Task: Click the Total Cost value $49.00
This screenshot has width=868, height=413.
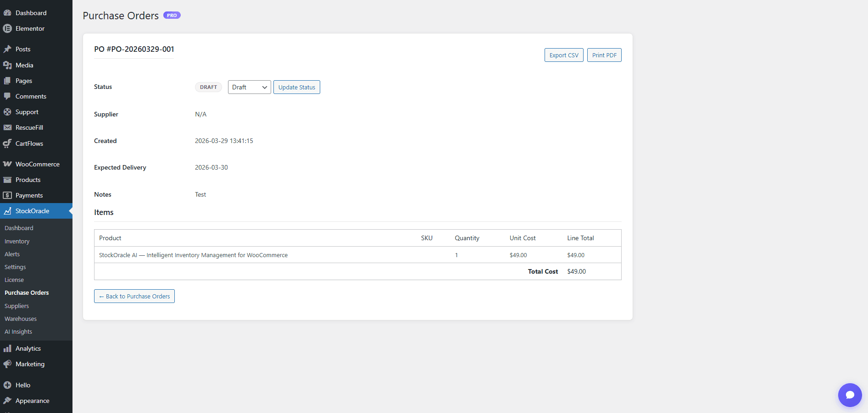Action: coord(577,271)
